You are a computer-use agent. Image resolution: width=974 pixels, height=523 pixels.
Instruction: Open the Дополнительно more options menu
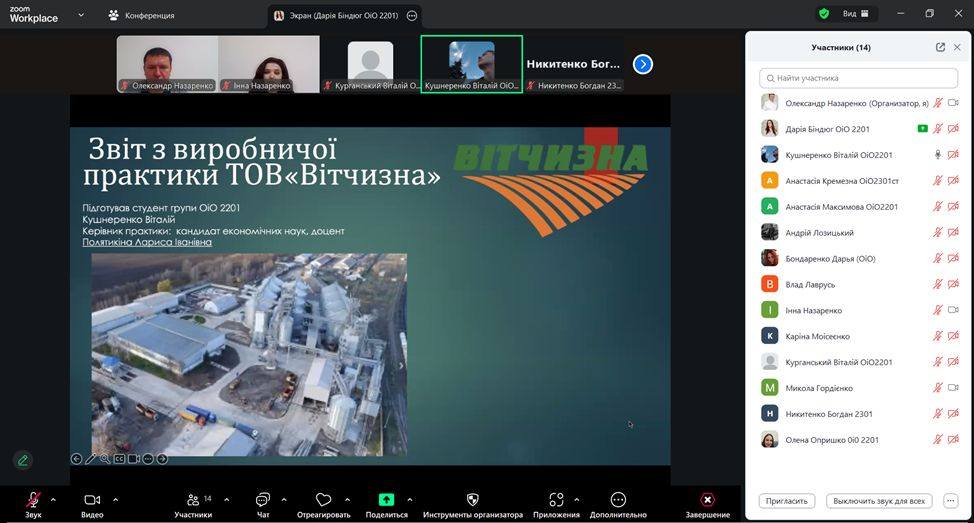pos(618,505)
